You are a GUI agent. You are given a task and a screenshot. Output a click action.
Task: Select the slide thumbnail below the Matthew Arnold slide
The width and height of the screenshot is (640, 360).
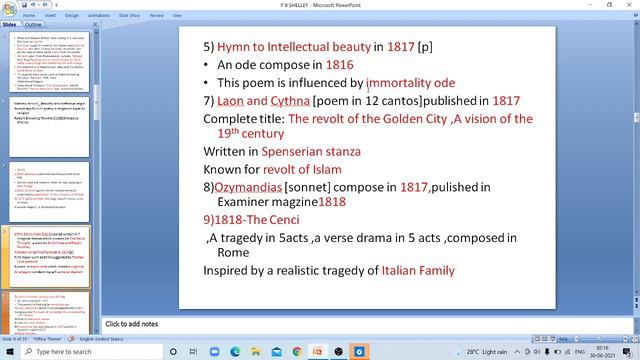49,192
